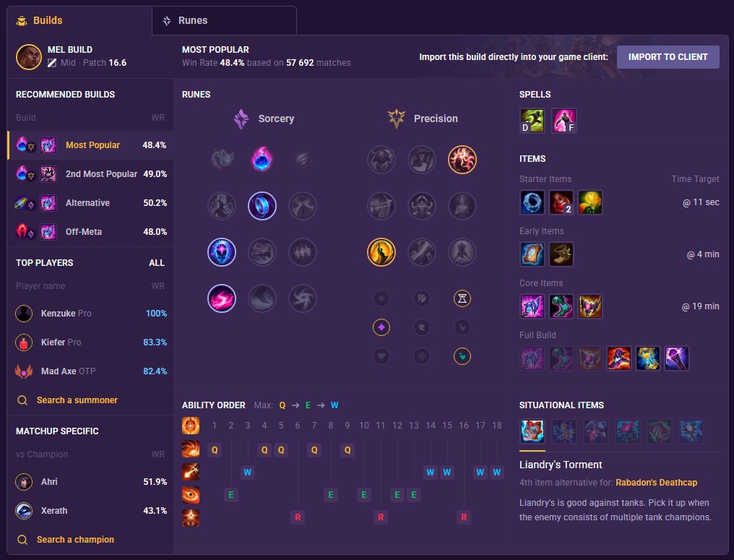Open the Search a summoner field
The image size is (734, 560).
67,400
